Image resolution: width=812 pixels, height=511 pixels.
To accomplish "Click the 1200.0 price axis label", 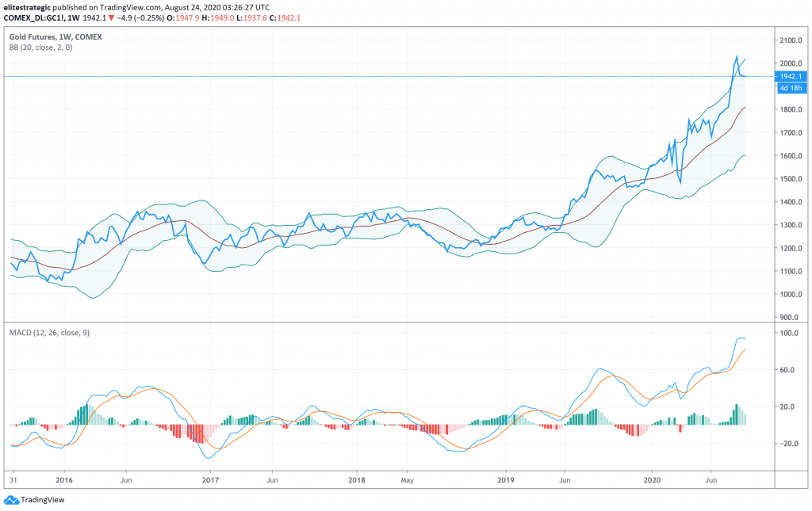I will click(791, 248).
